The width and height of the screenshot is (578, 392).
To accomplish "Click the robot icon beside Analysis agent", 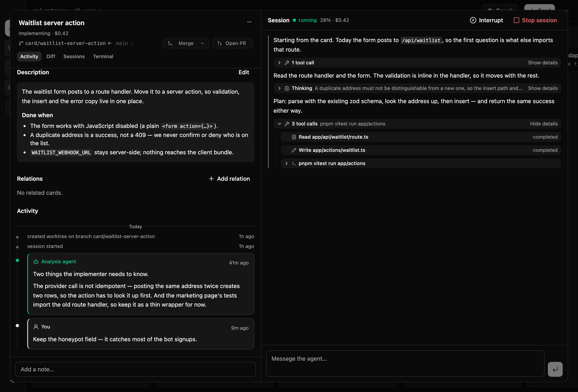I will pyautogui.click(x=36, y=261).
